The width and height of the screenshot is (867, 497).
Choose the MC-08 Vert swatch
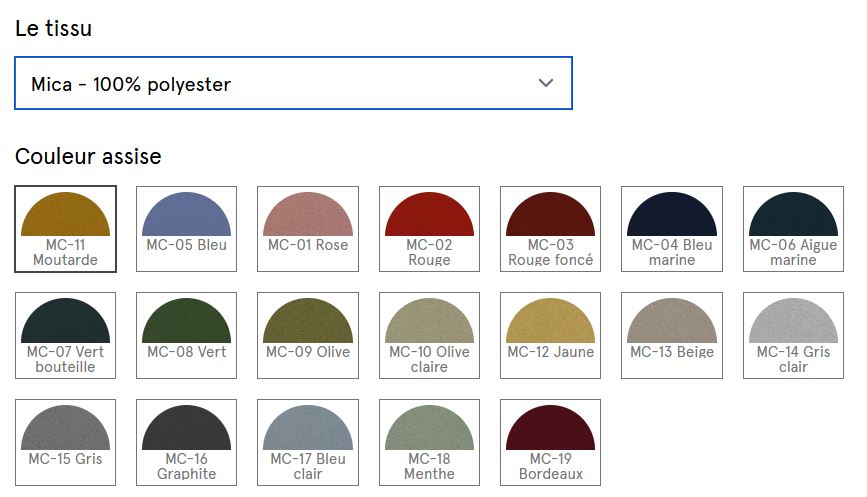point(186,335)
